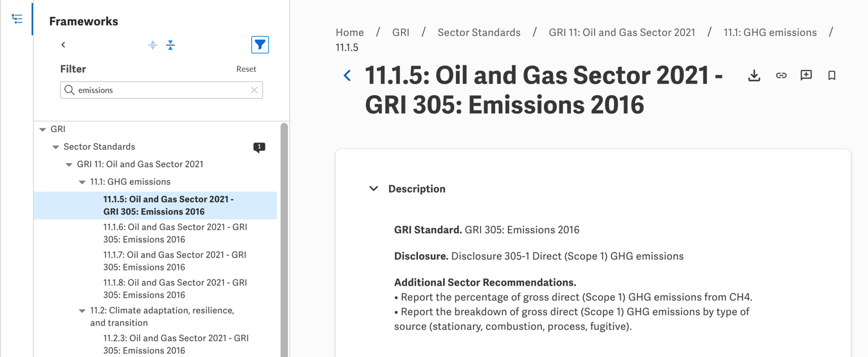The height and width of the screenshot is (357, 868).
Task: Click the Sector Standards tree label
Action: 99,146
